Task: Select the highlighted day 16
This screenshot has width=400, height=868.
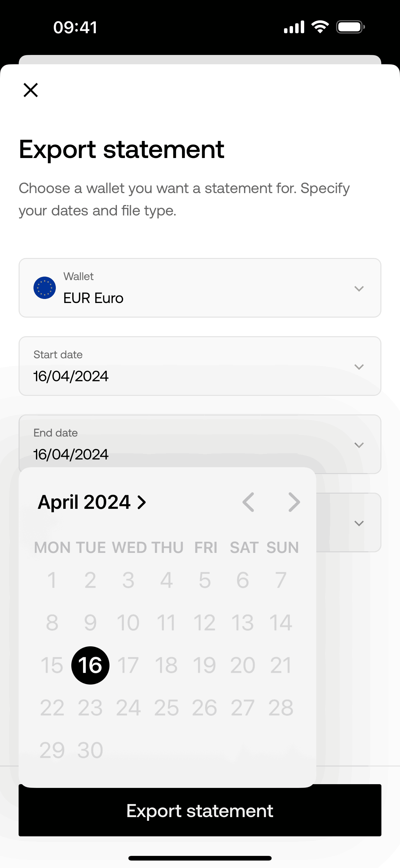Action: pos(90,665)
